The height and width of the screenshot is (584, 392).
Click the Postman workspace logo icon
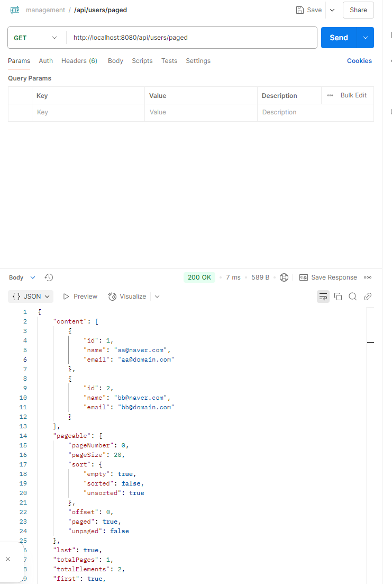[x=14, y=10]
